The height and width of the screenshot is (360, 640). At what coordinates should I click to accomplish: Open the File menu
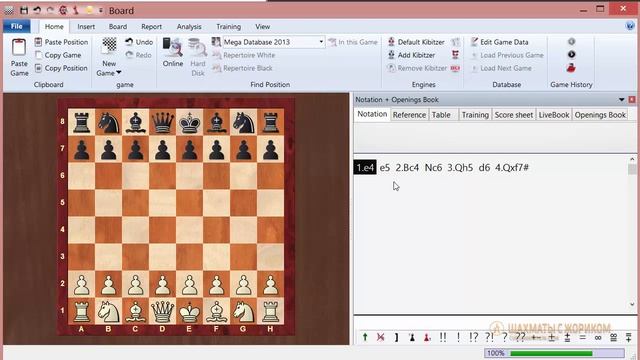click(x=17, y=26)
